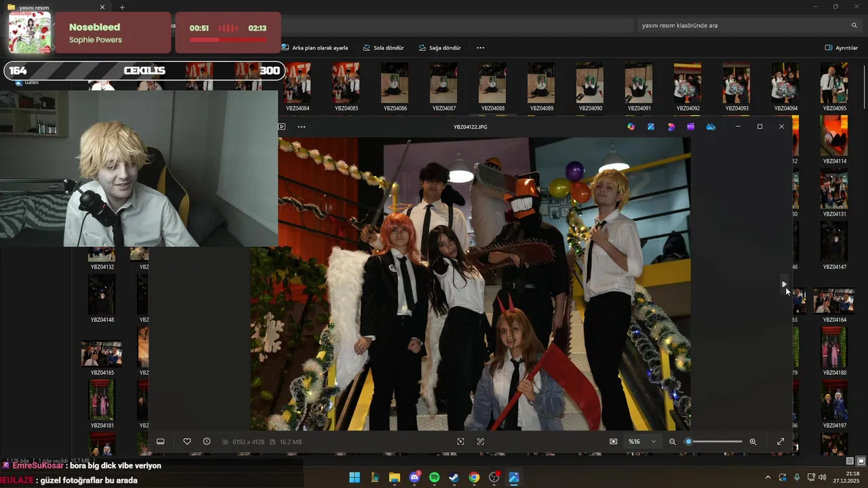Viewport: 868px width, 488px height.
Task: Select thumbnail YBZ04086
Action: (395, 87)
